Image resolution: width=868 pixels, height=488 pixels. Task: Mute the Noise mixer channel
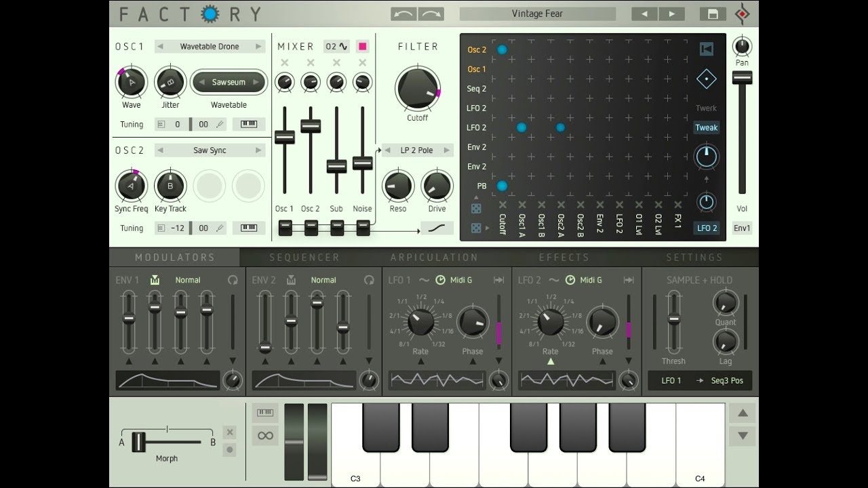[x=363, y=63]
